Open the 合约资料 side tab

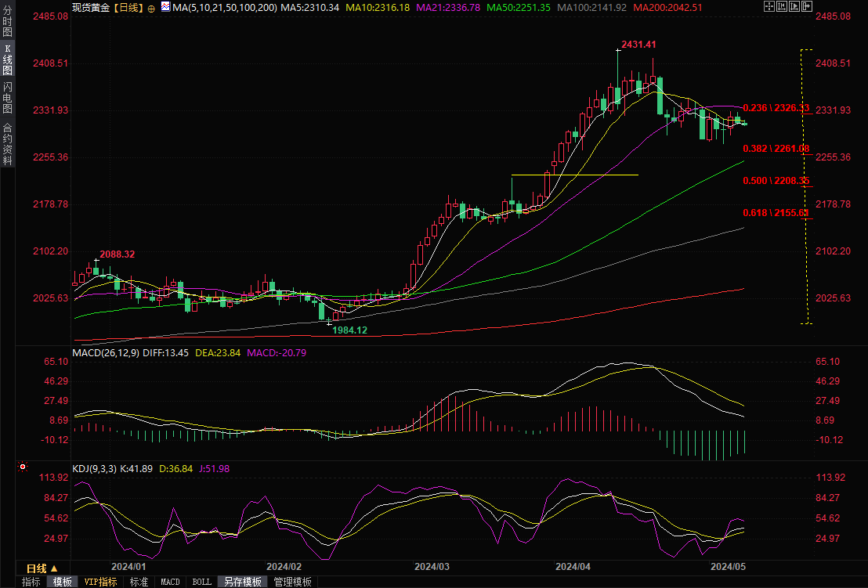pos(7,144)
